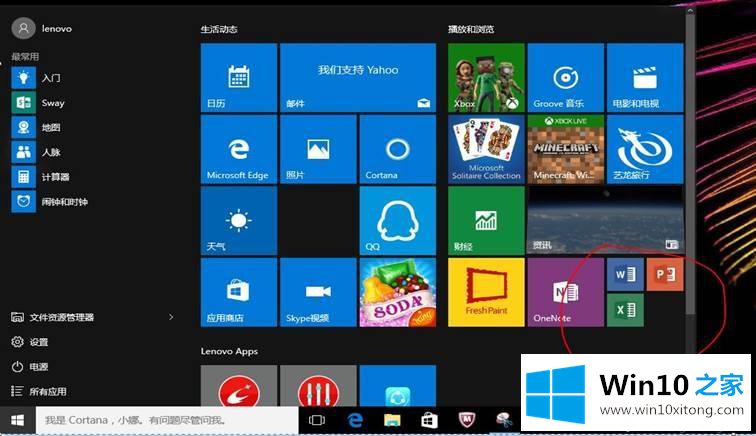Click the Lenovo Apps group heading
756x436 pixels.
pyautogui.click(x=230, y=351)
